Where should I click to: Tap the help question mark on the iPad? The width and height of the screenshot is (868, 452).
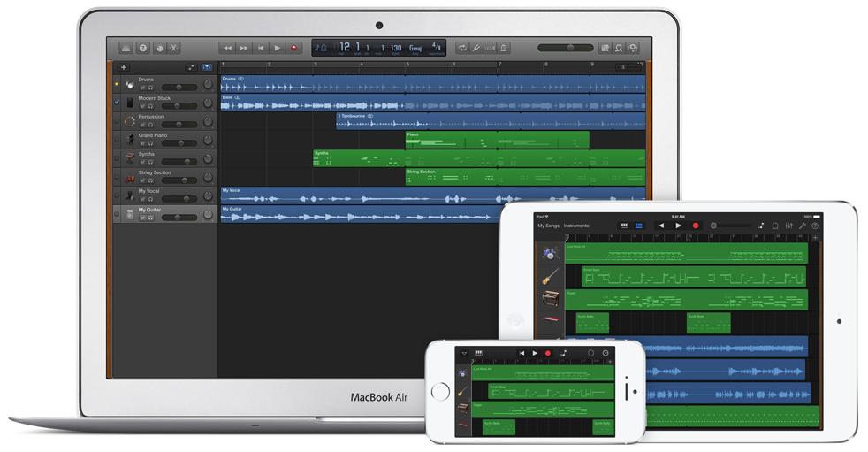(815, 226)
